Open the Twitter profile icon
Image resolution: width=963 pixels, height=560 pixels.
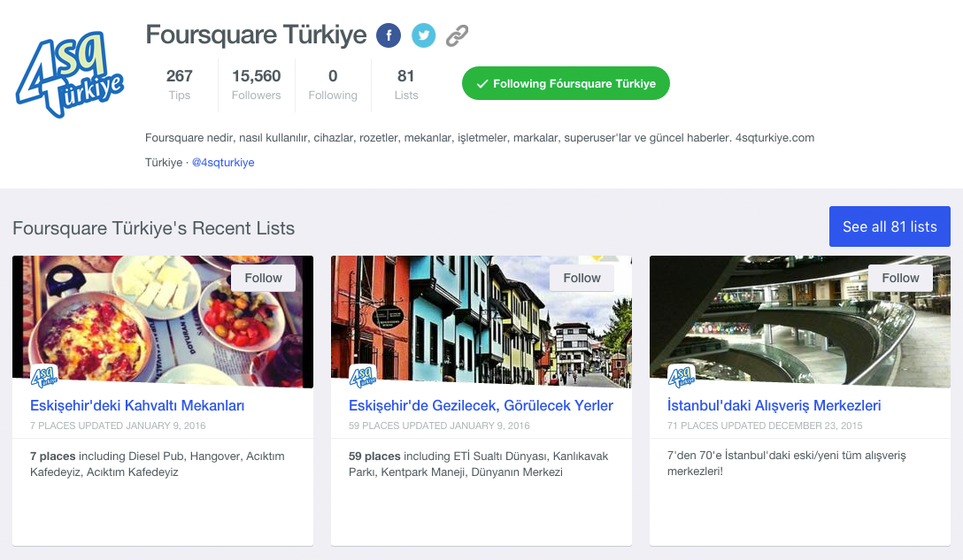[x=423, y=35]
